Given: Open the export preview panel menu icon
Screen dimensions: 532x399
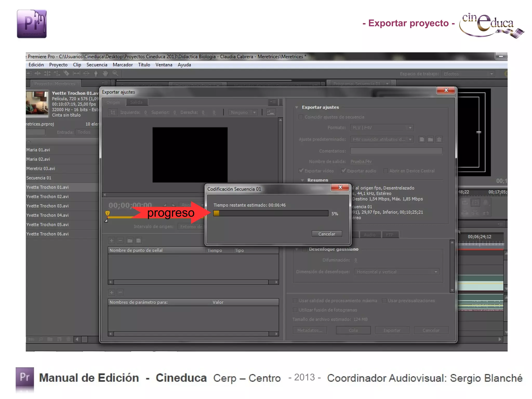Looking at the screenshot, I should (273, 102).
